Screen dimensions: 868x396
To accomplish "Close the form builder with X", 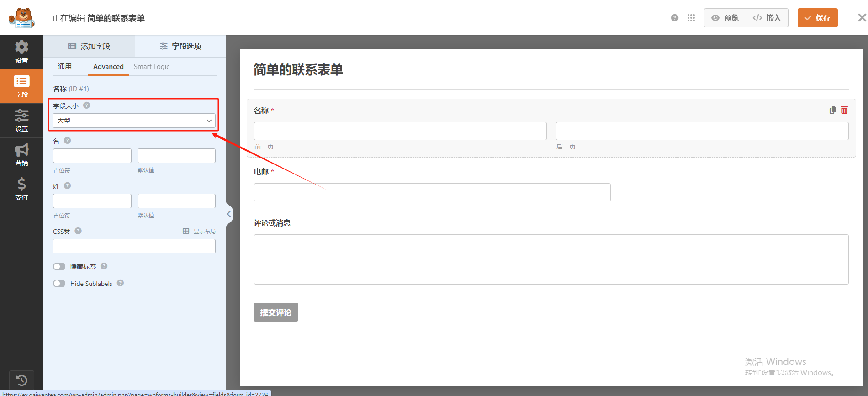I will click(x=862, y=18).
